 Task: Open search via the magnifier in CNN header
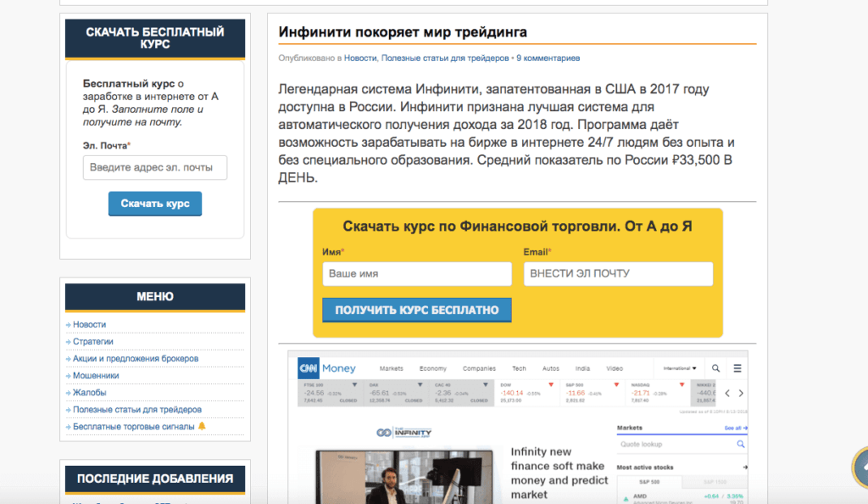coord(715,368)
